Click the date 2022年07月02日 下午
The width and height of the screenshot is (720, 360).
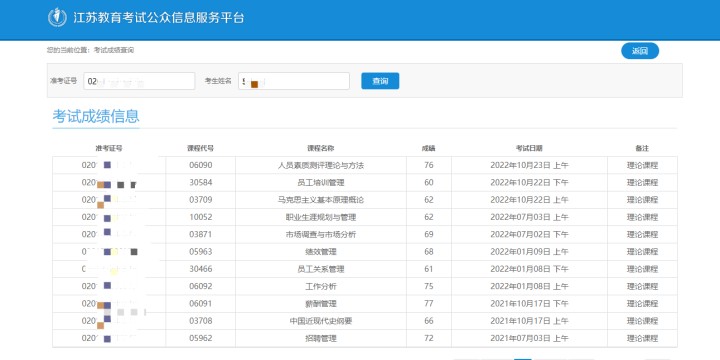pyautogui.click(x=529, y=234)
